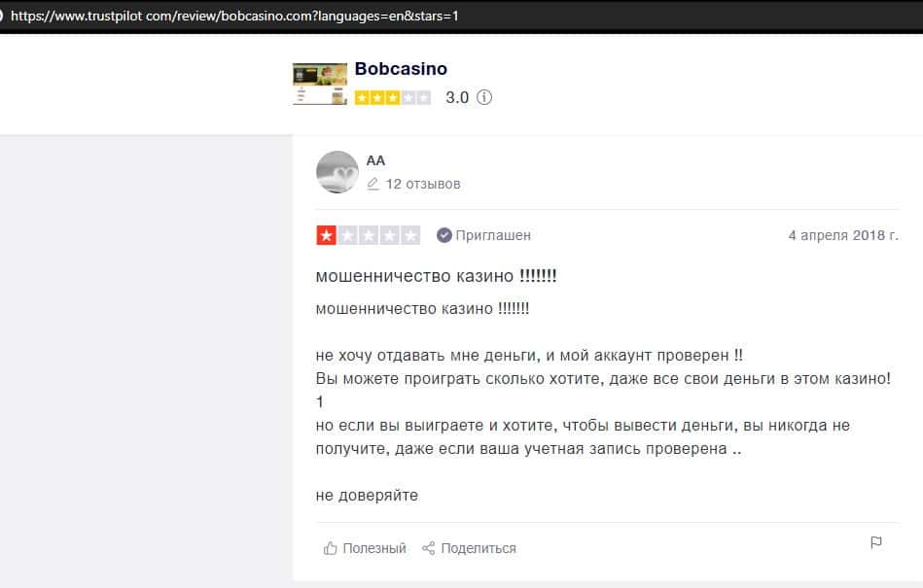
Task: Click the browser address bar URL
Action: (234, 16)
